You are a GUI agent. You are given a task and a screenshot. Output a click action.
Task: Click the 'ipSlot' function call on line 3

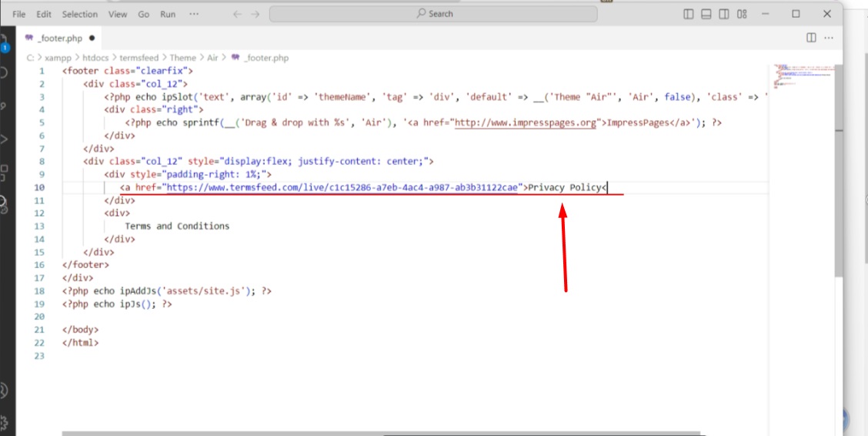177,97
